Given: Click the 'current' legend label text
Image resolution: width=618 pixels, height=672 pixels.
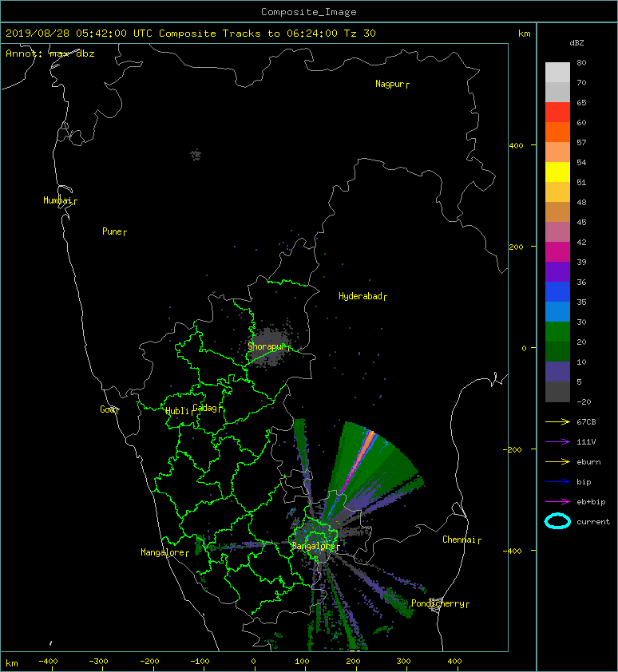Looking at the screenshot, I should pyautogui.click(x=593, y=522).
